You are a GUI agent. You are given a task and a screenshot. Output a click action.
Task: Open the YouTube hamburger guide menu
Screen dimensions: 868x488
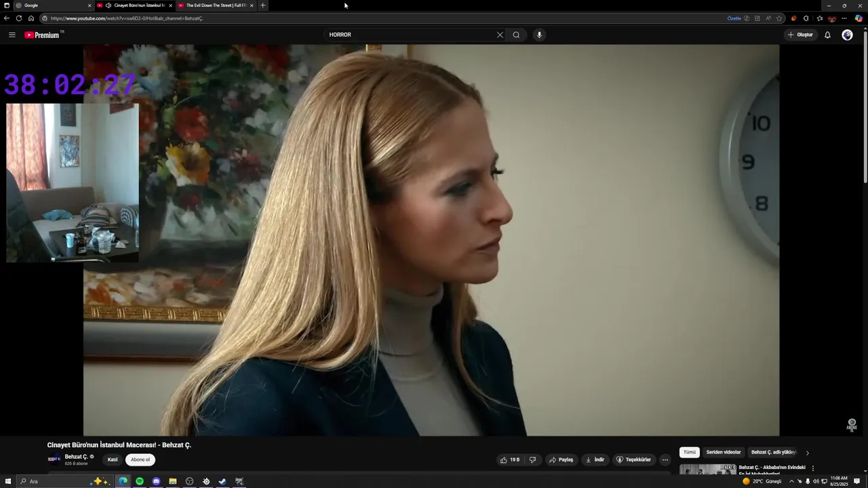click(x=12, y=35)
